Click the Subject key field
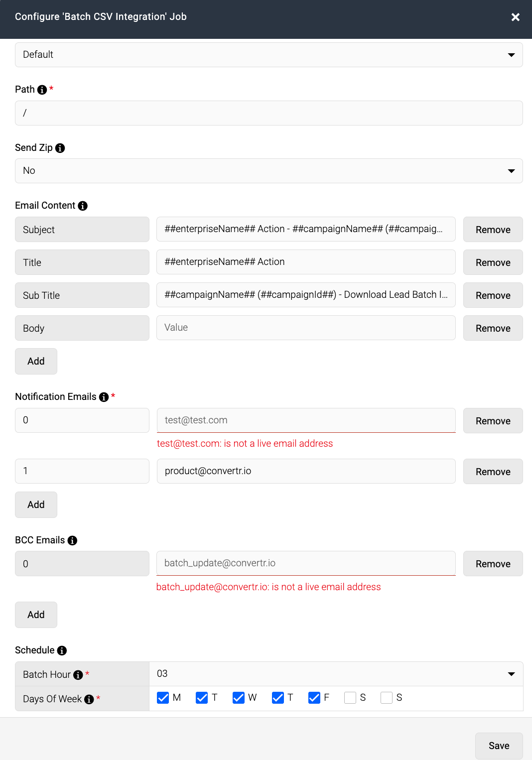532x760 pixels. pos(82,230)
